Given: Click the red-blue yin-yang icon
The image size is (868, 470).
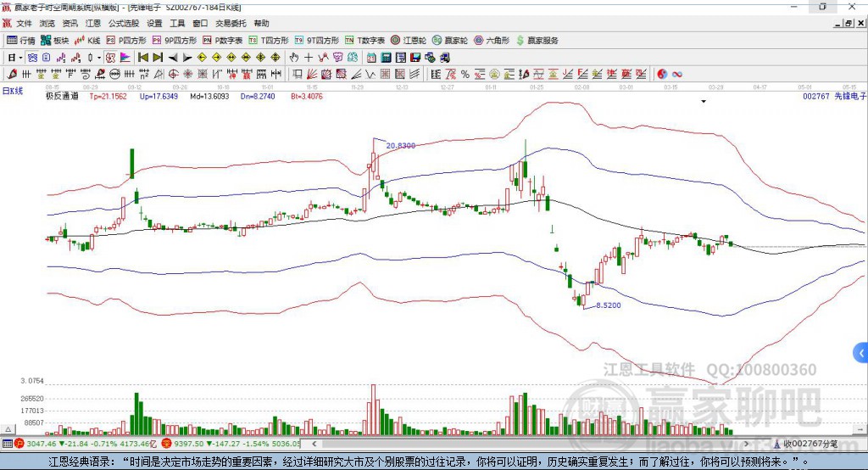Looking at the screenshot, I should click(x=662, y=74).
